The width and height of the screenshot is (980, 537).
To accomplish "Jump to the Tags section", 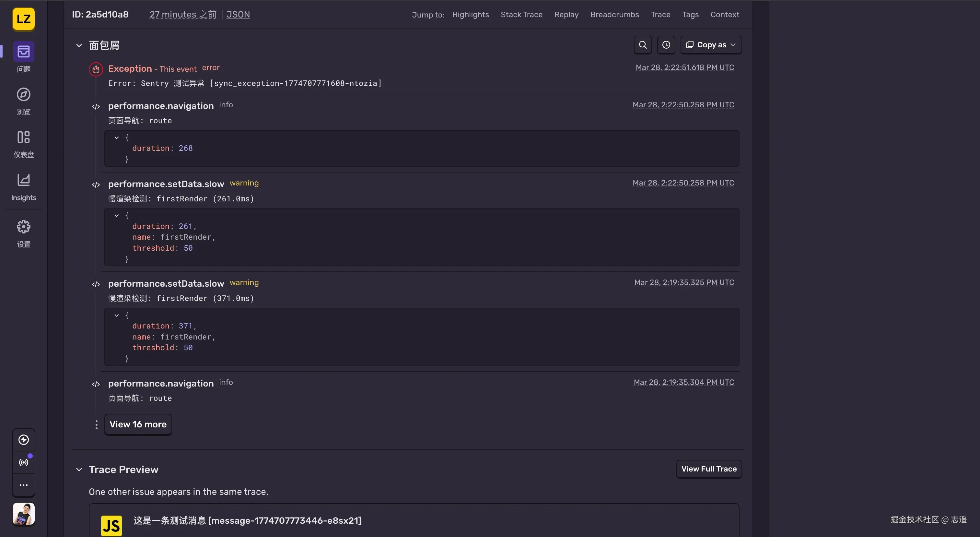I will click(690, 15).
